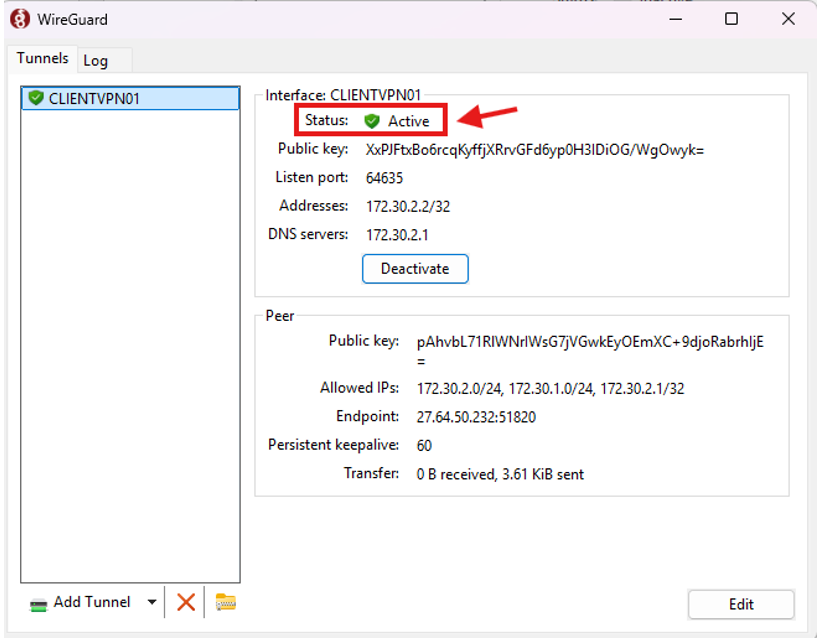The image size is (823, 642).
Task: Click the green shield beside CLIENTVPN01 list entry
Action: [36, 98]
